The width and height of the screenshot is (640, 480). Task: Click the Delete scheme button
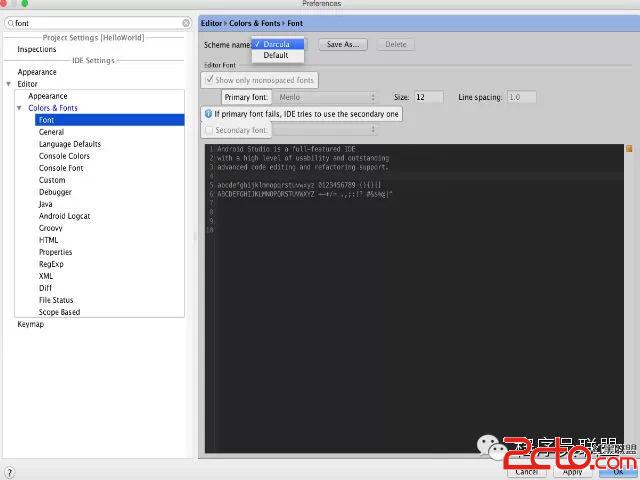396,44
